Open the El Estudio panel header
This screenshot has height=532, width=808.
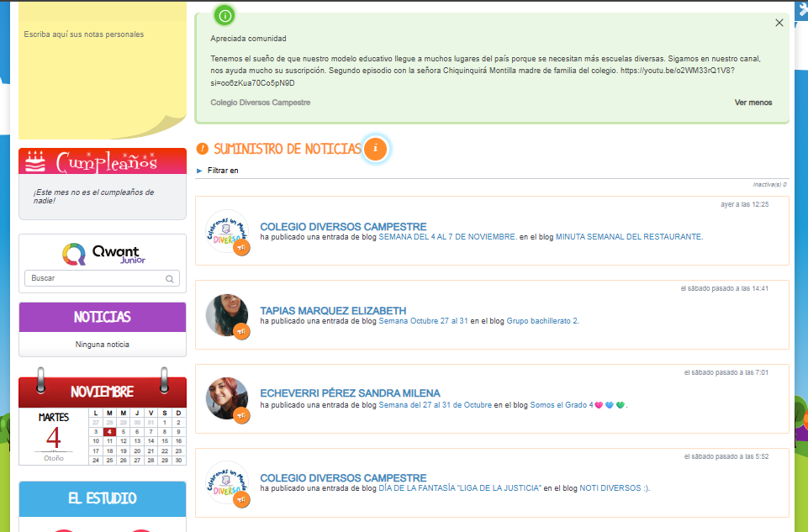coord(102,498)
